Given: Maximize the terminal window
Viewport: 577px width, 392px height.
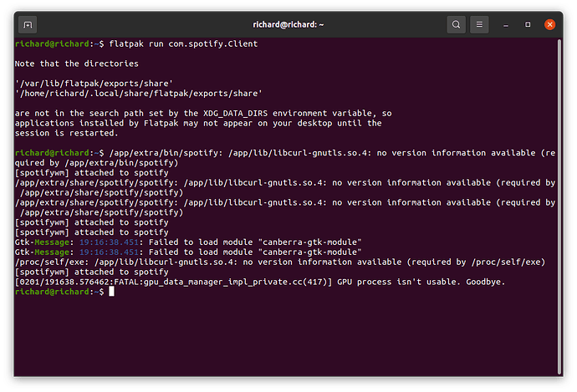Looking at the screenshot, I should (528, 24).
